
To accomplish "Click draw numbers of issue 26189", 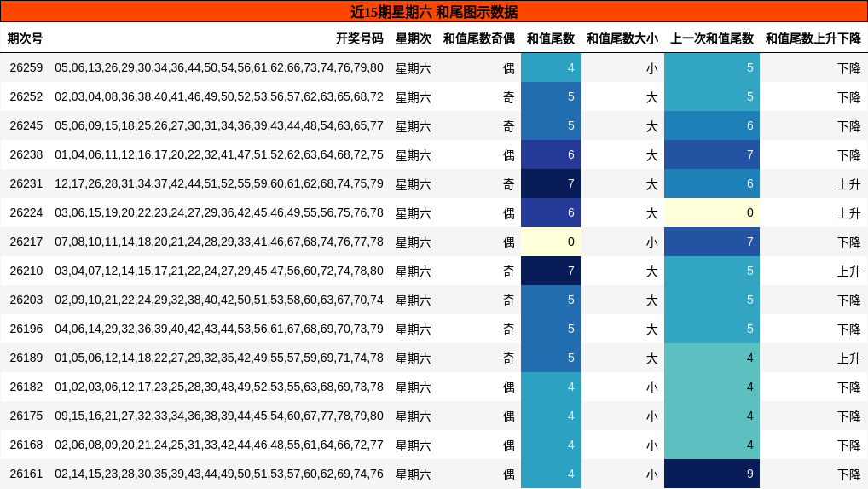I will pos(218,358).
